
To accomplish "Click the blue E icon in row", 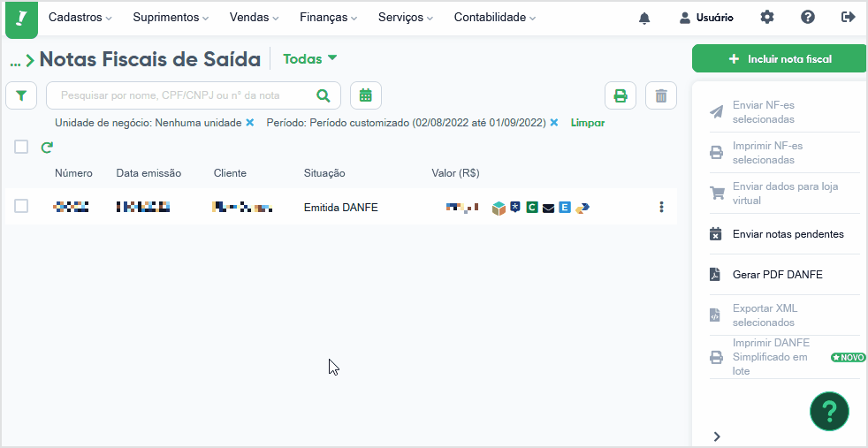I will click(x=565, y=208).
